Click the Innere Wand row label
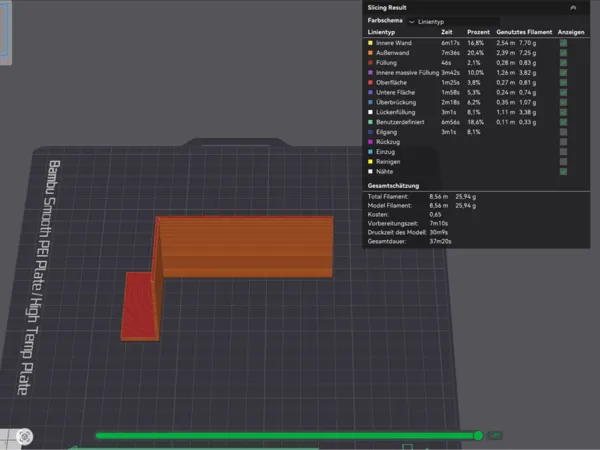Screen dimensions: 600x450 (394, 43)
